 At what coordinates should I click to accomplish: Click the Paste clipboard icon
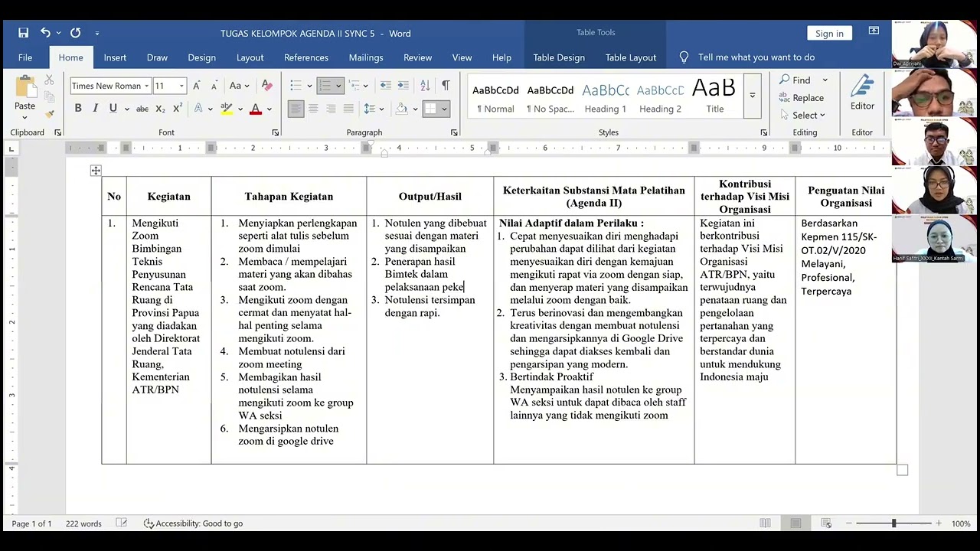pos(24,86)
